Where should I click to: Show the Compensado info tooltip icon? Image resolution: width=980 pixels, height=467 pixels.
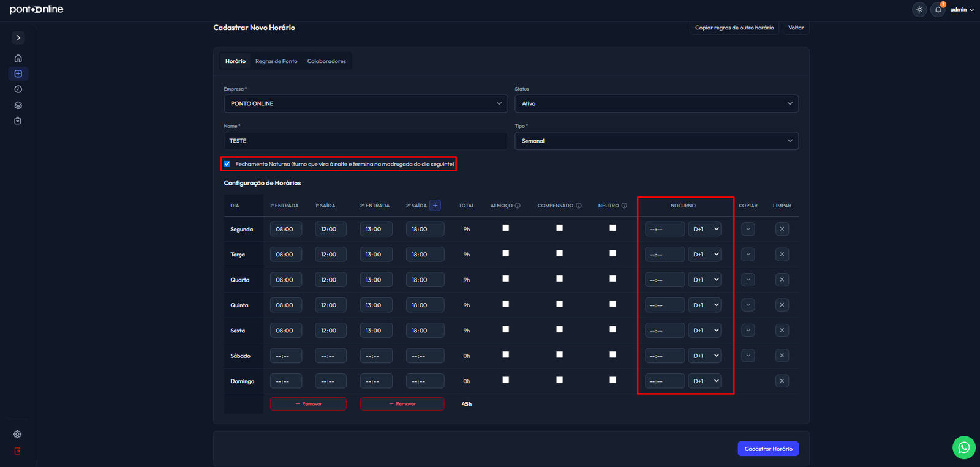579,206
